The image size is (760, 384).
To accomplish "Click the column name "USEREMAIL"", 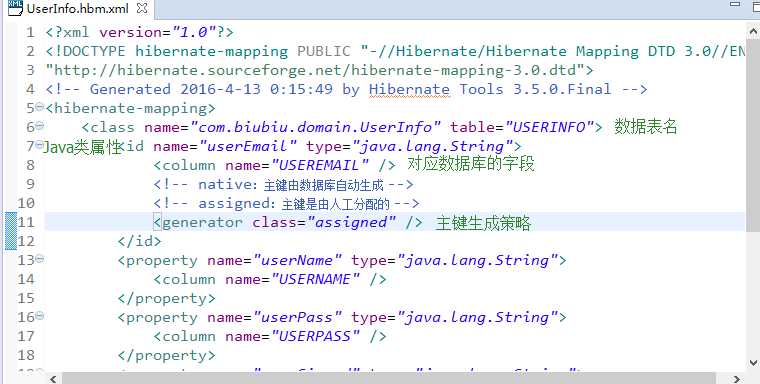I will tap(320, 165).
